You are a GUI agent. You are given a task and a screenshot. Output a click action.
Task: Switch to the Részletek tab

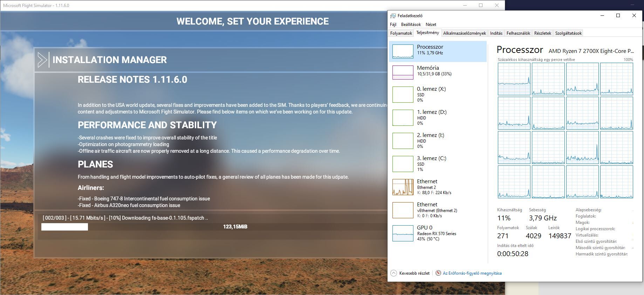pos(543,33)
